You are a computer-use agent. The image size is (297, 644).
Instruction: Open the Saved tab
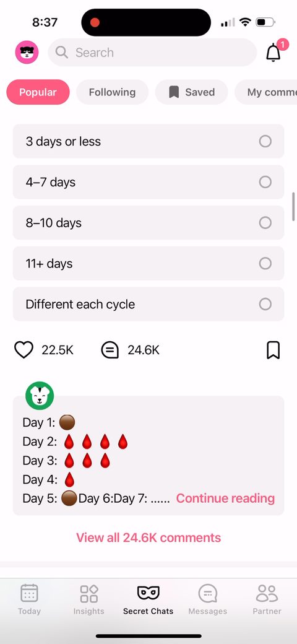(x=191, y=92)
